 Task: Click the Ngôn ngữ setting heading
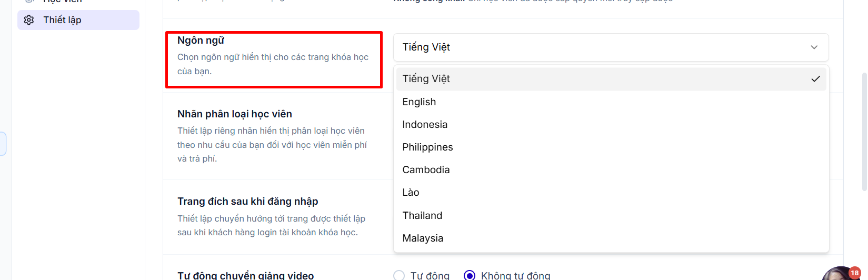(201, 41)
